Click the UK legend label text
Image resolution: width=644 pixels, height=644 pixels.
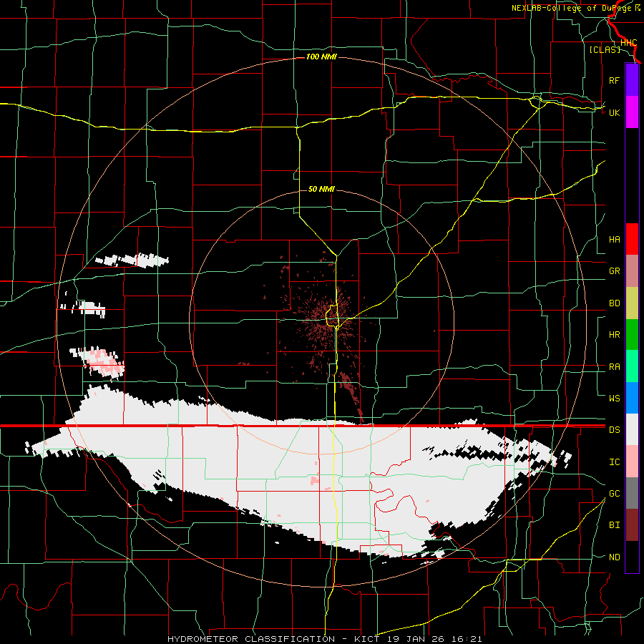pos(614,112)
